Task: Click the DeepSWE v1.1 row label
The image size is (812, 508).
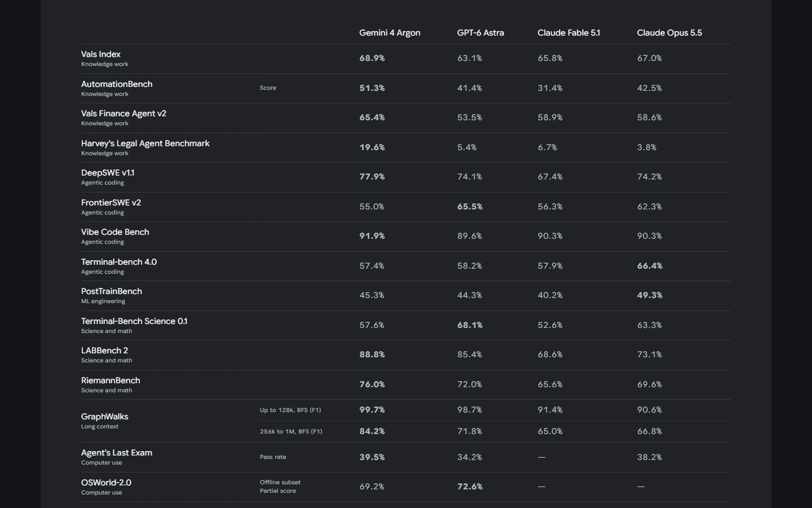Action: click(x=108, y=173)
